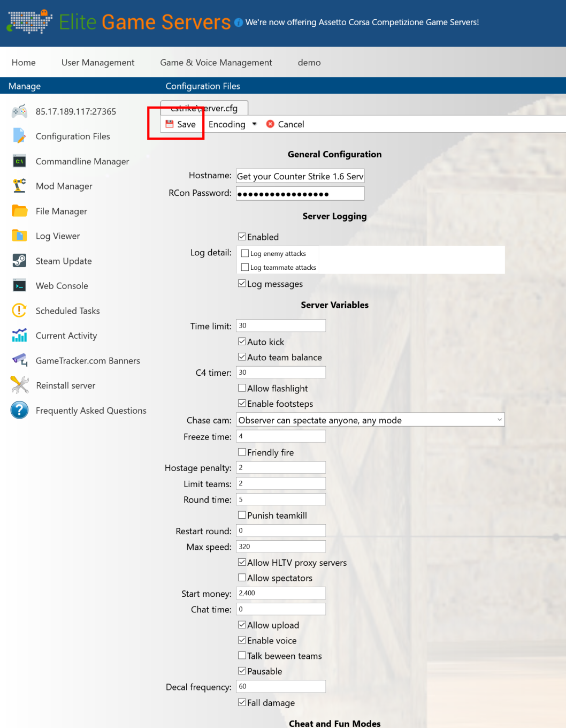Toggle Enable voice checkbox
The height and width of the screenshot is (728, 566).
(242, 640)
